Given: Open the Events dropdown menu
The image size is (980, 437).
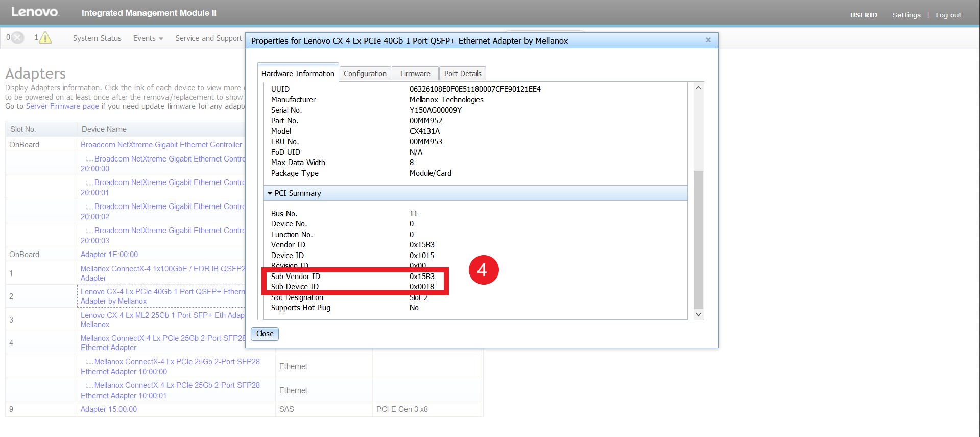Looking at the screenshot, I should (148, 38).
